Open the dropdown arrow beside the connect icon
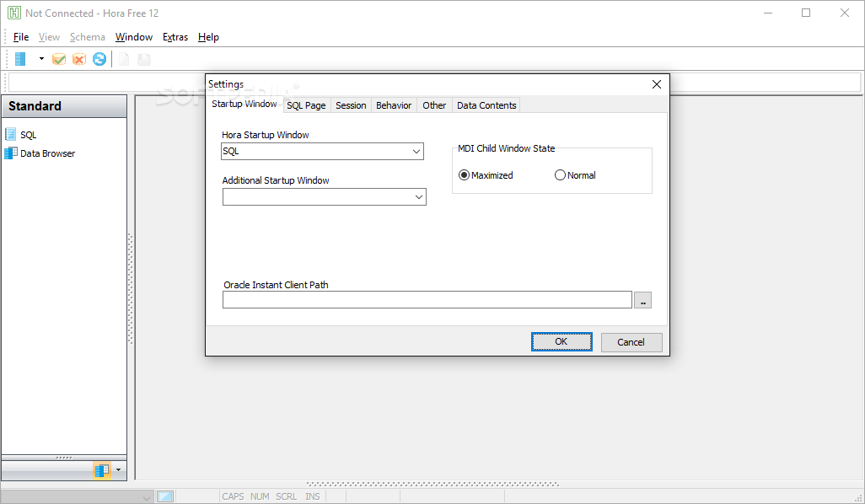 41,58
